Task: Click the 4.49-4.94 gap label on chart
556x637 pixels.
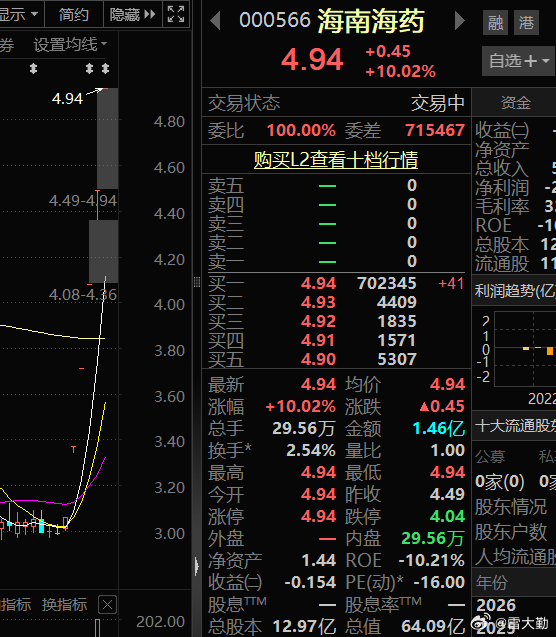Action: (x=83, y=200)
